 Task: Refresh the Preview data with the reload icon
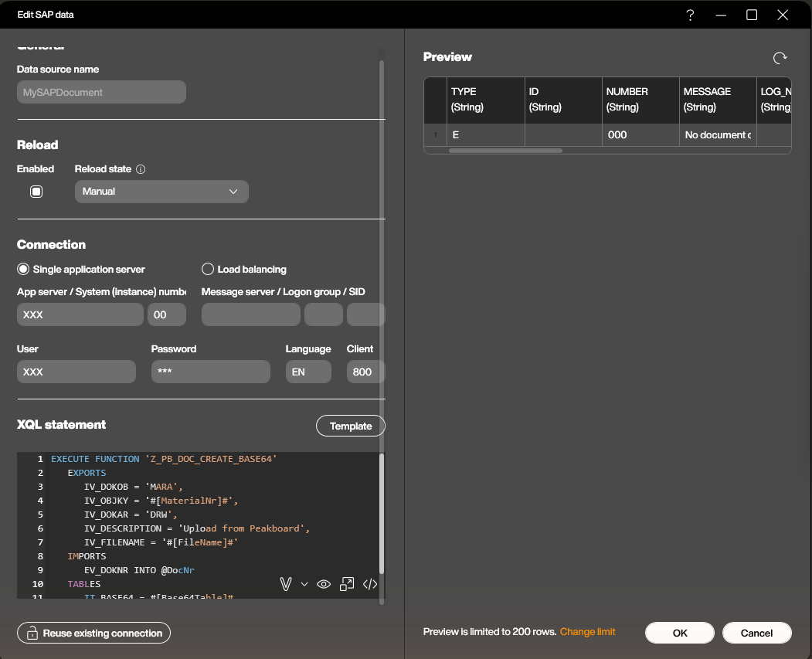(780, 58)
